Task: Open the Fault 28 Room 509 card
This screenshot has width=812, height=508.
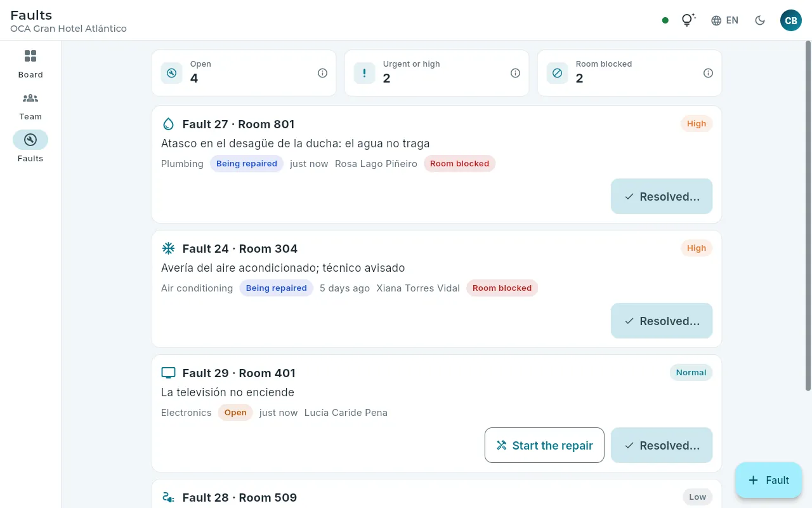Action: 436,494
